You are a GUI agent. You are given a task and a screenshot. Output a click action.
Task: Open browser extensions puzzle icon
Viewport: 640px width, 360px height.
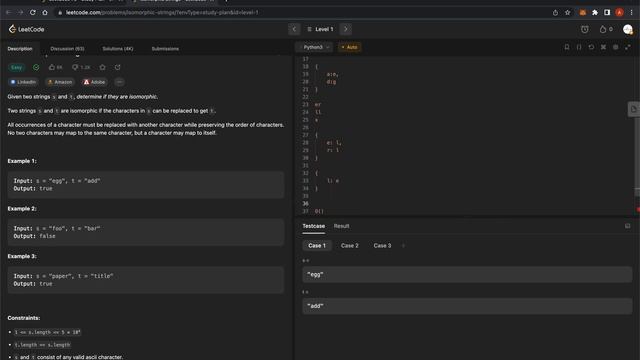coord(595,13)
